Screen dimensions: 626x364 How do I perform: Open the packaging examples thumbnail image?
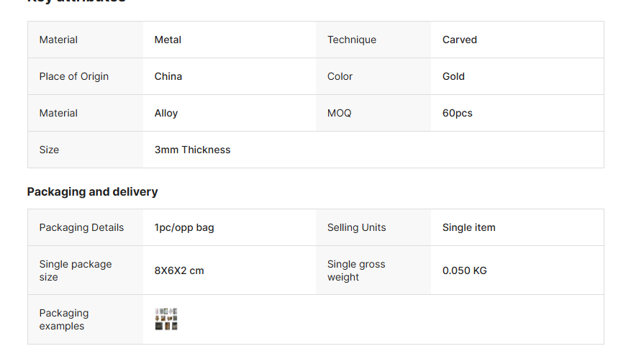[166, 319]
